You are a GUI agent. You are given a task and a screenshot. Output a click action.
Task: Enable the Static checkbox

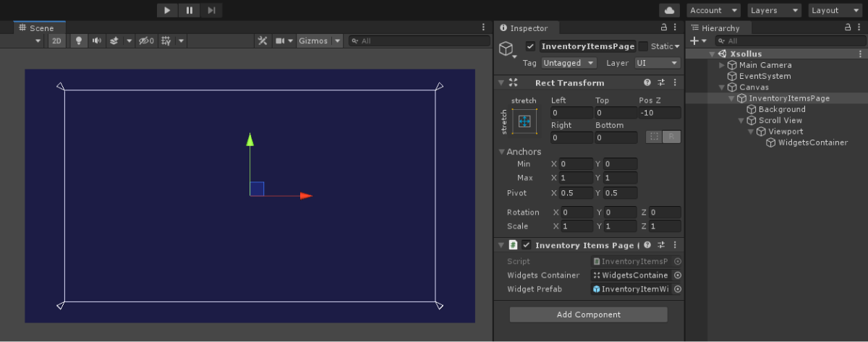coord(643,46)
